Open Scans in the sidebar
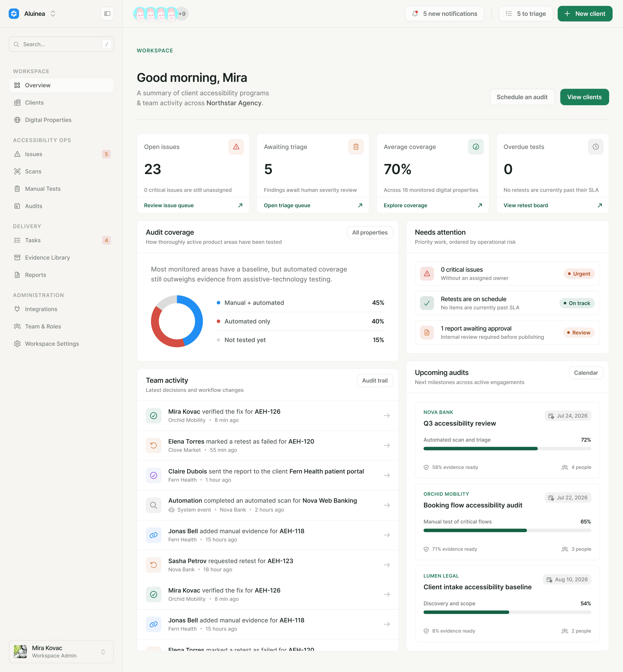 click(61, 171)
